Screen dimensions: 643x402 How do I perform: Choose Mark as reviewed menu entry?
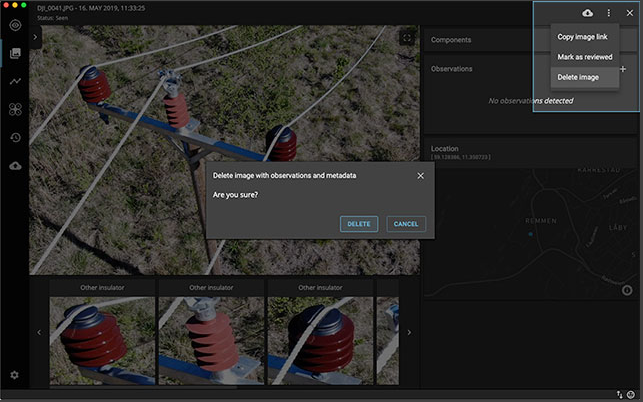coord(585,57)
